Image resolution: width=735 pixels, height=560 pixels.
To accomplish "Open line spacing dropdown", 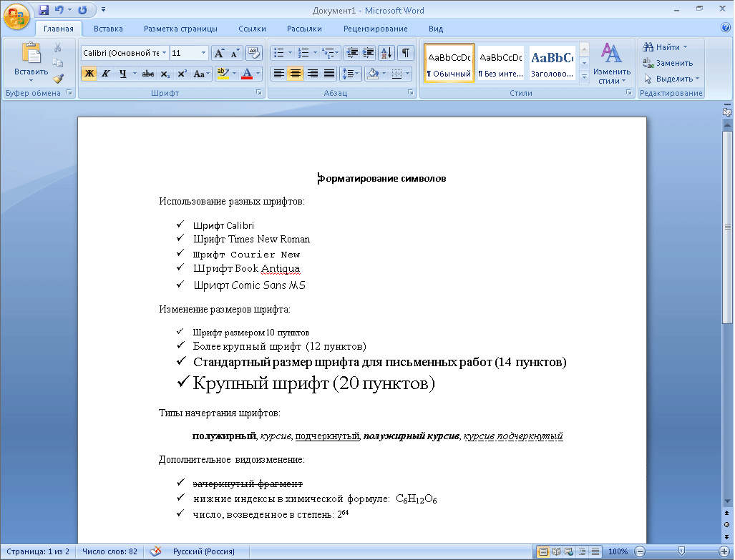I will pyautogui.click(x=350, y=74).
